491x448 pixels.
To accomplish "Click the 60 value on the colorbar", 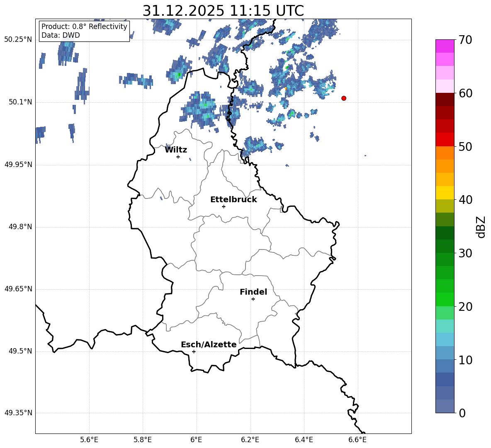I will (465, 93).
